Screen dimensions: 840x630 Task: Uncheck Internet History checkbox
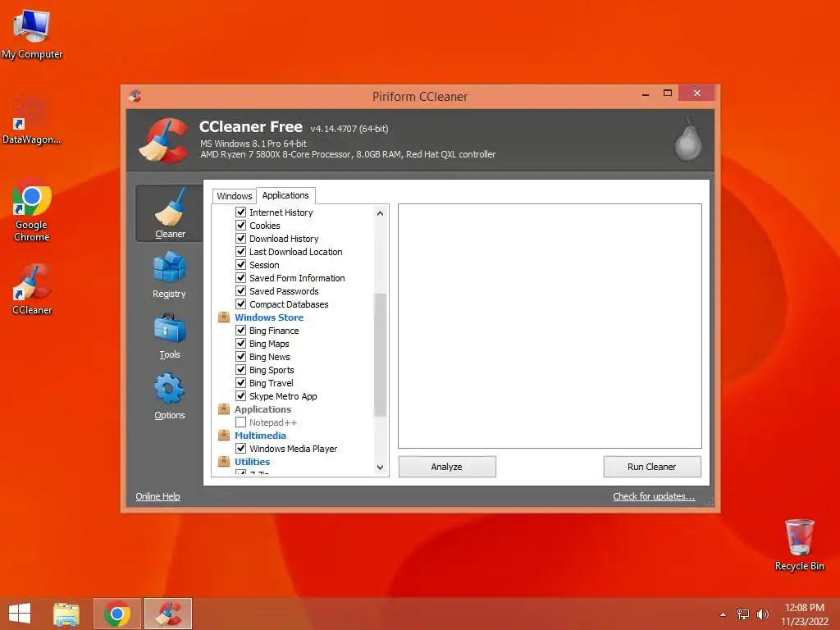point(241,212)
